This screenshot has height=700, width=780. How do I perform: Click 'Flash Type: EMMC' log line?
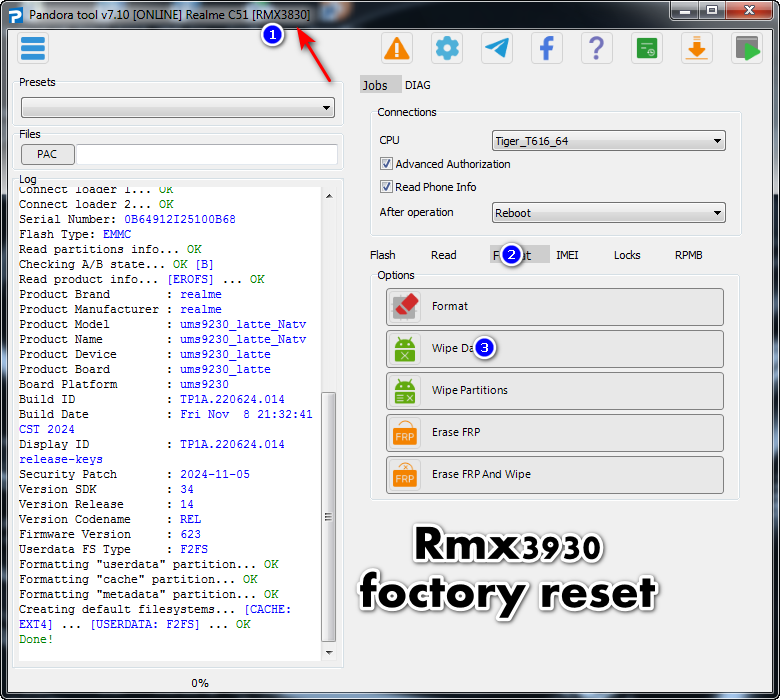click(x=75, y=234)
